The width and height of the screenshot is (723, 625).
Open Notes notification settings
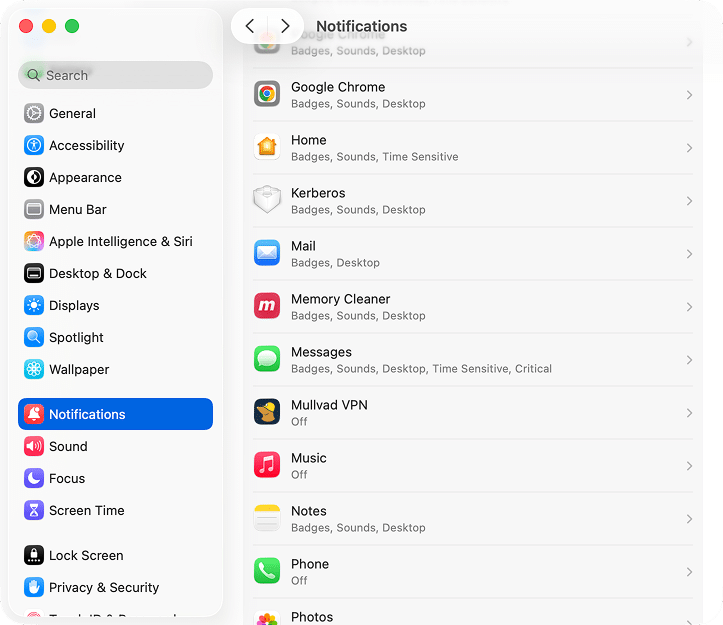click(x=473, y=519)
